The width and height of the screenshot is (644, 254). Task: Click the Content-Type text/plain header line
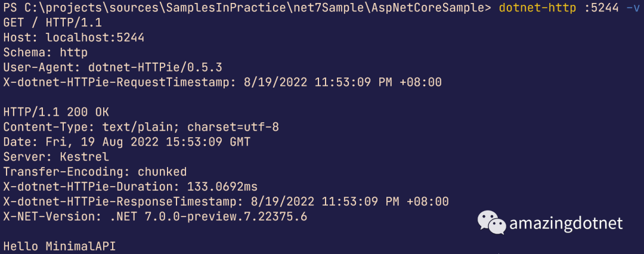point(141,127)
